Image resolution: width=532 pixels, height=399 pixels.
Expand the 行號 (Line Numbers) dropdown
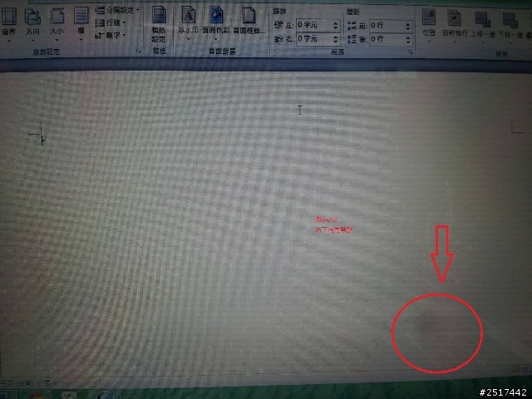click(x=111, y=22)
